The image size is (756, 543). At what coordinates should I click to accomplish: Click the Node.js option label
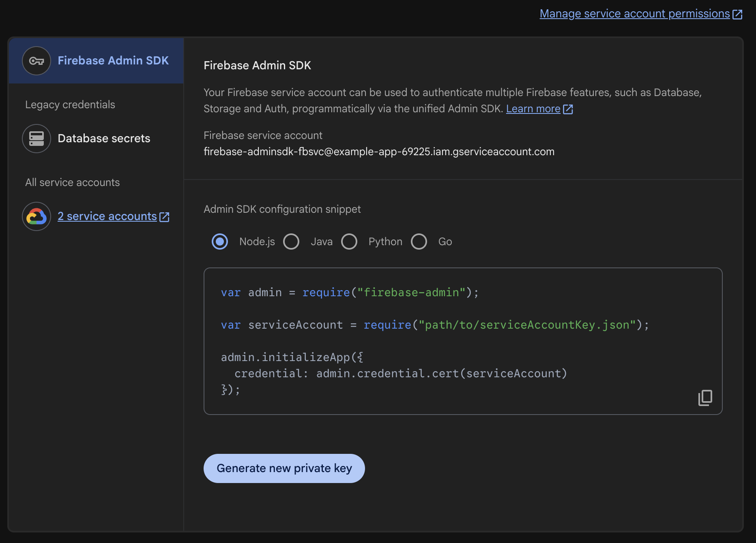point(257,242)
